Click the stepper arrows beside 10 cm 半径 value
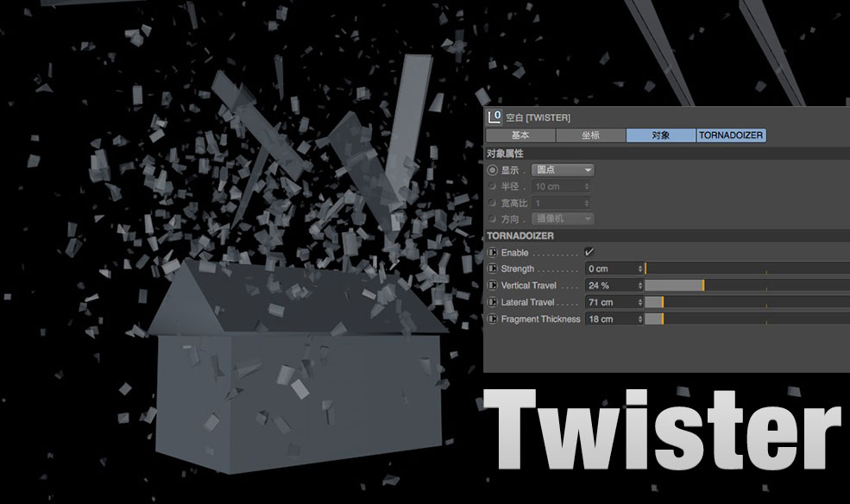Image resolution: width=850 pixels, height=504 pixels. (x=585, y=187)
